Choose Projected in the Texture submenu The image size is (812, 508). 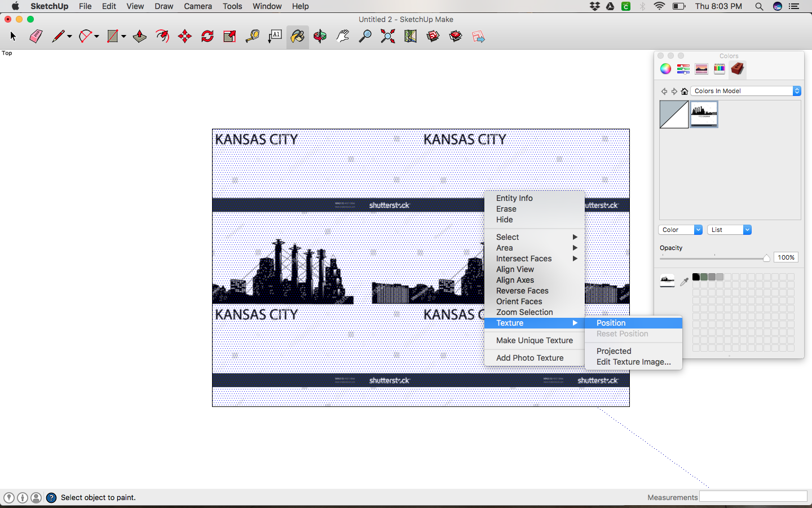pos(634,351)
